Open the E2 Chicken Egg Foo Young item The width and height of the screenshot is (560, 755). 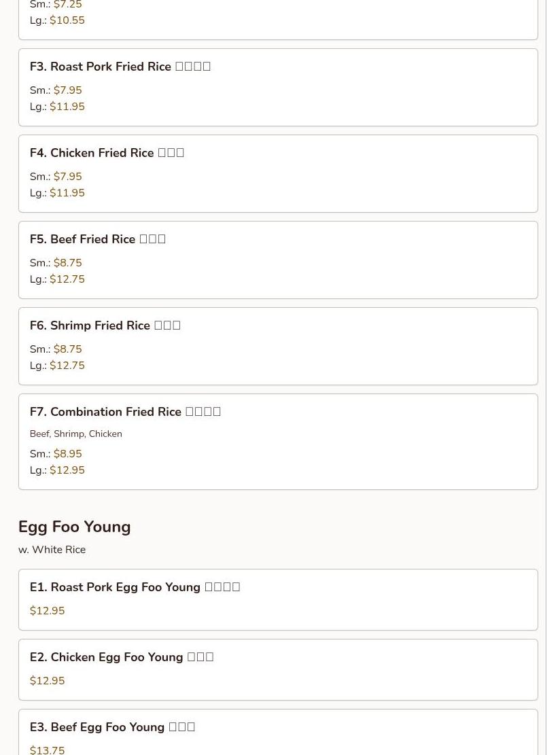122,657
